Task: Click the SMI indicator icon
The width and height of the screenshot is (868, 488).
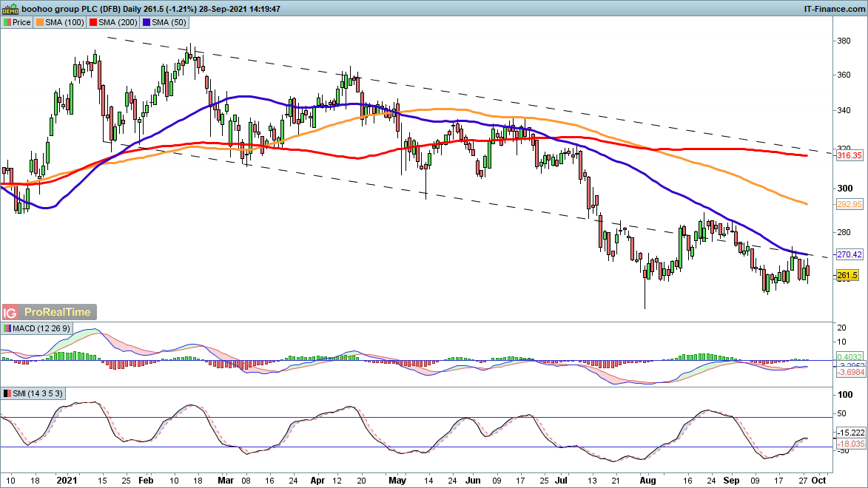Action: (7, 394)
